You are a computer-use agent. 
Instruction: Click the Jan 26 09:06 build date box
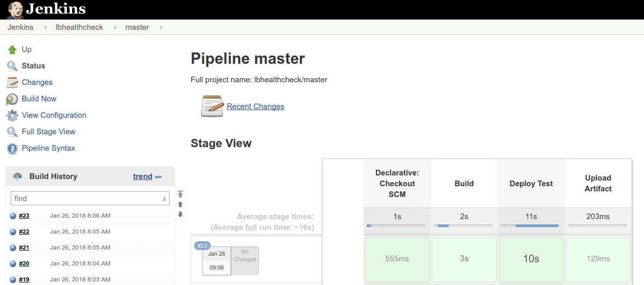216,260
